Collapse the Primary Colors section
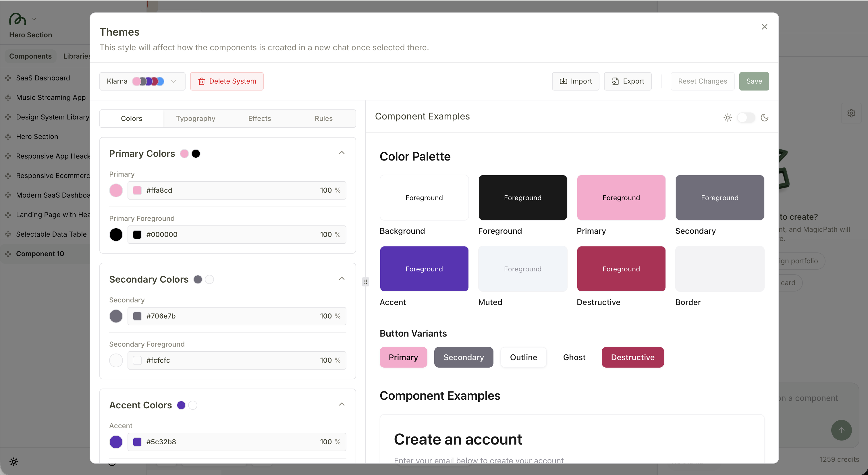The height and width of the screenshot is (475, 868). (x=342, y=152)
